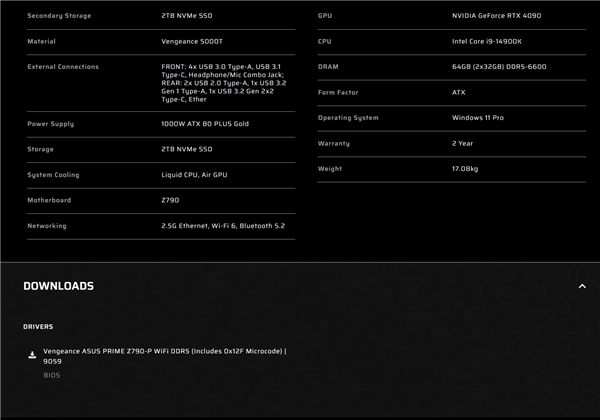This screenshot has height=420, width=600.
Task: Click the Vengeance 5000T material value
Action: click(193, 42)
